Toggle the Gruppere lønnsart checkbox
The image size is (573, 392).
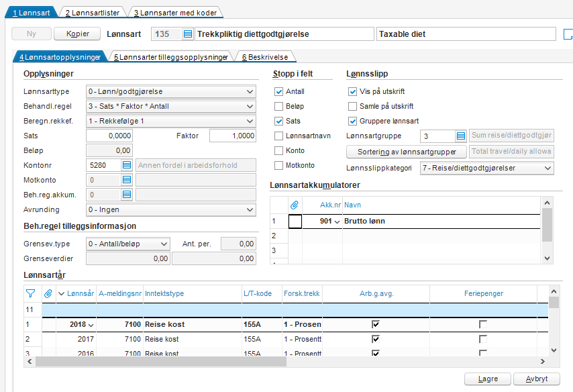[x=353, y=121]
